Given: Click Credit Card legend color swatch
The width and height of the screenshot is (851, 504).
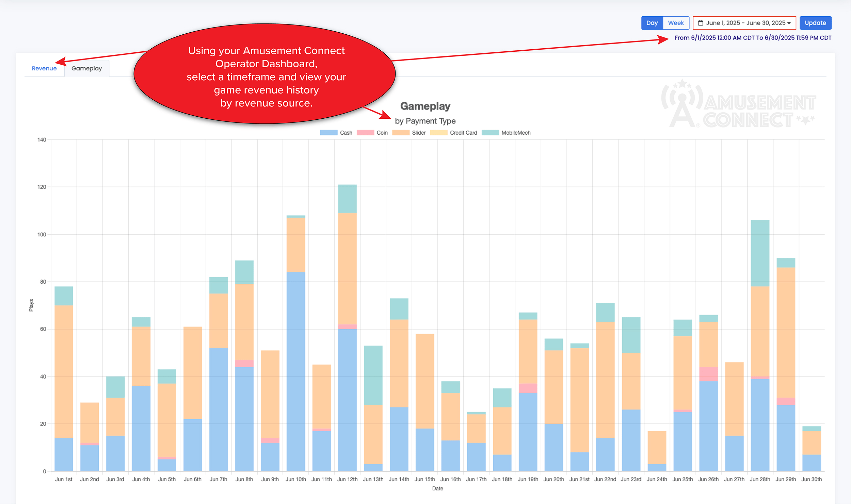Looking at the screenshot, I should coord(438,133).
